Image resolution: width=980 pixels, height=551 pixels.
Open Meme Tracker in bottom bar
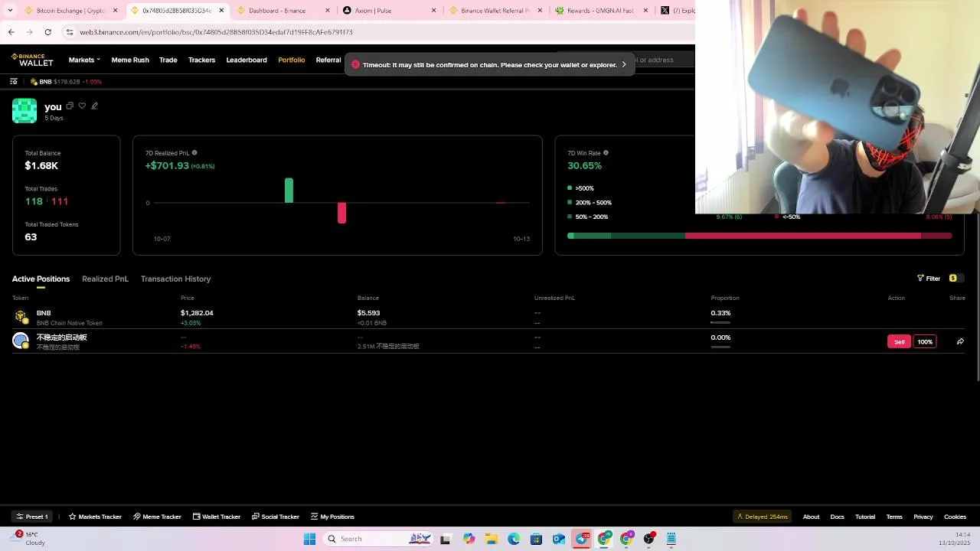[x=157, y=517]
